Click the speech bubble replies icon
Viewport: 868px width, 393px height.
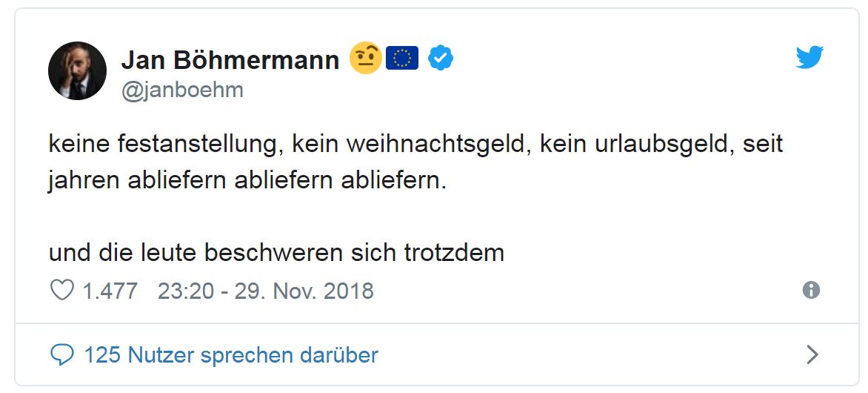tap(61, 355)
